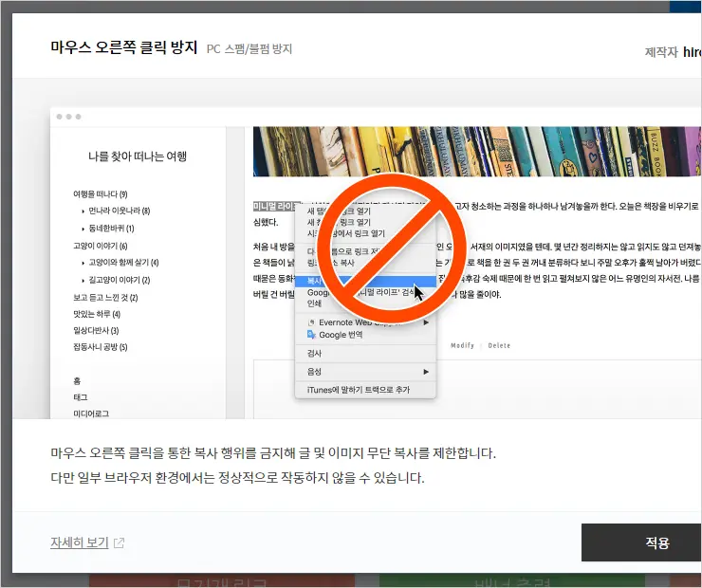This screenshot has width=702, height=588.
Task: Select the 인쇄 context menu entry
Action: tap(315, 304)
